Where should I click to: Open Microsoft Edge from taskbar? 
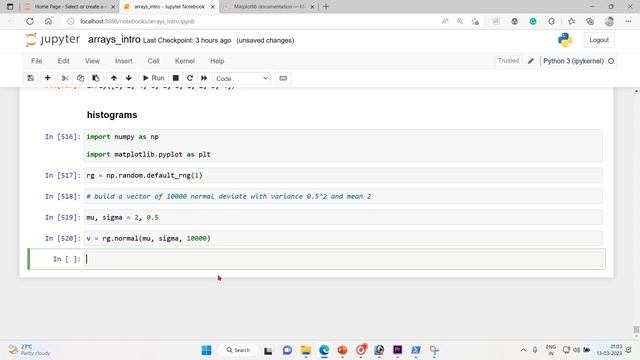(x=324, y=350)
